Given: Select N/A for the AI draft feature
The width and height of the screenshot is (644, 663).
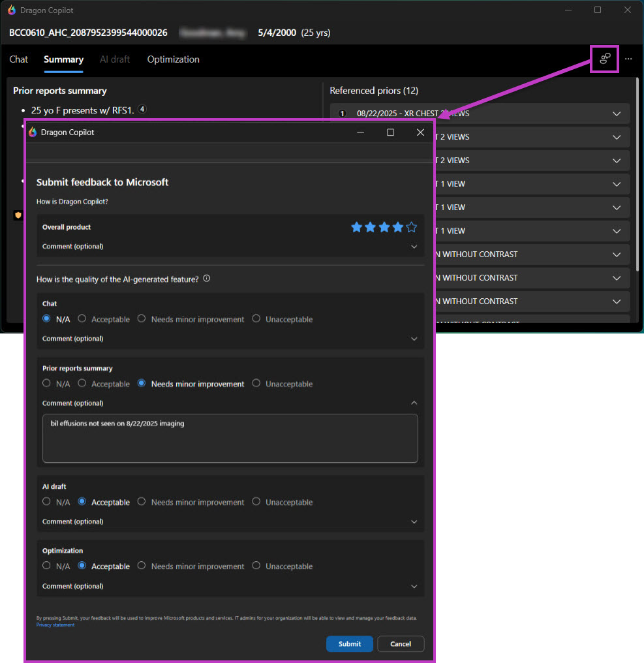Looking at the screenshot, I should 46,501.
